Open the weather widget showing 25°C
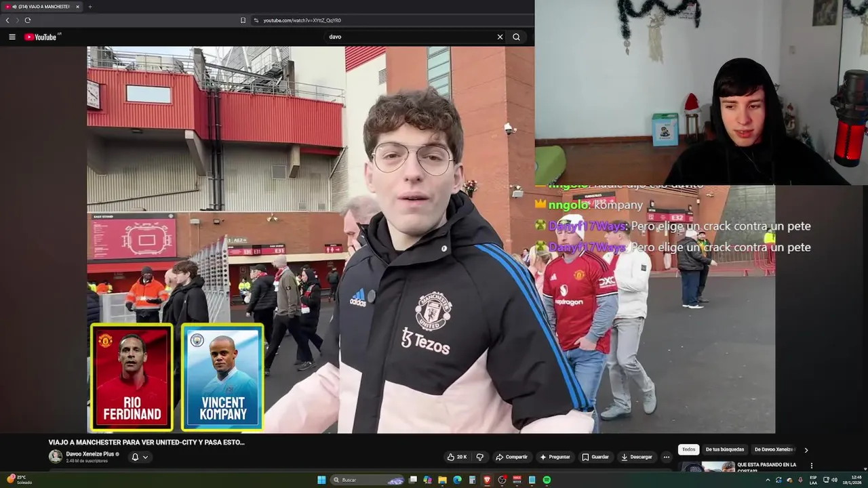 (19, 479)
